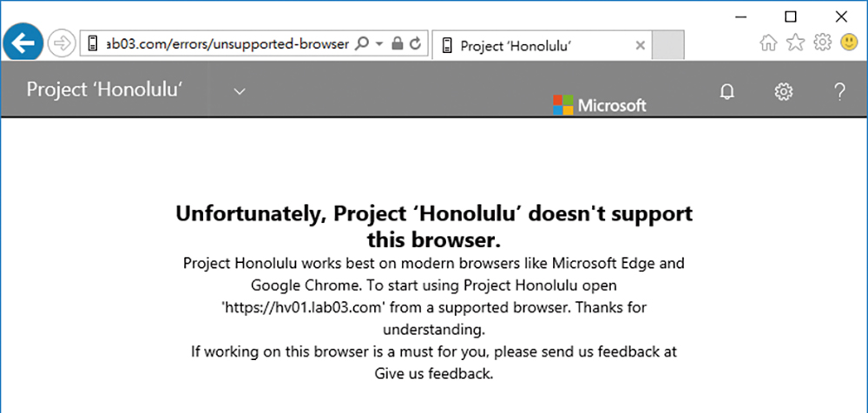Send a smile with the smiley icon
This screenshot has height=413, width=868.
coord(849,42)
